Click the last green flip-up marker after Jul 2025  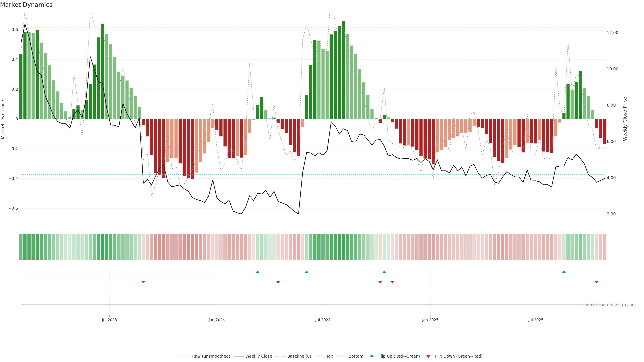tap(564, 272)
